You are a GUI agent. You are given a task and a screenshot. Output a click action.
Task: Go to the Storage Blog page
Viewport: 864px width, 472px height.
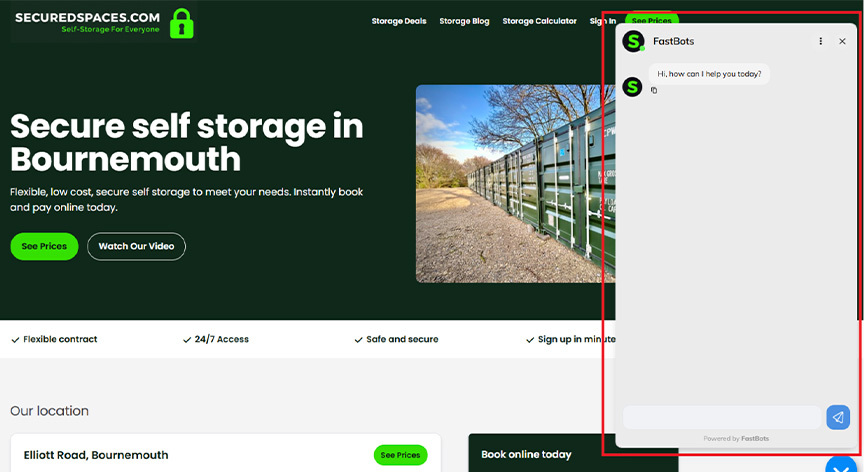click(x=464, y=21)
